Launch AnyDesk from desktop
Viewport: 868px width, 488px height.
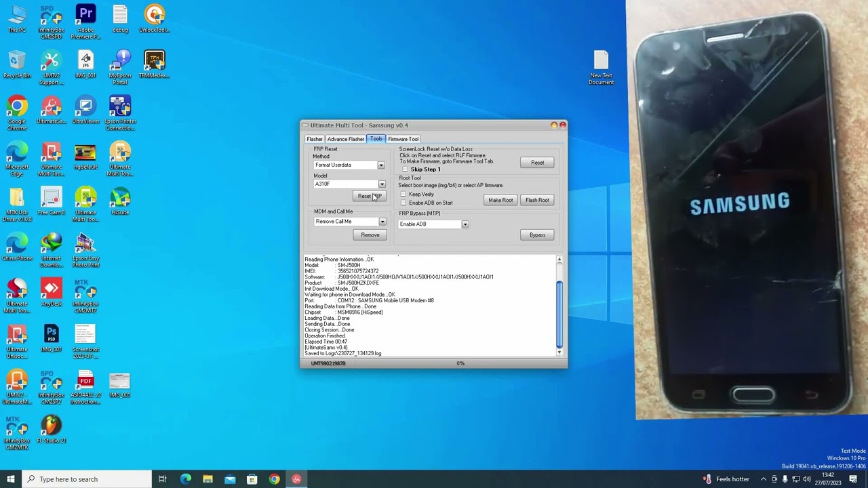tap(52, 291)
